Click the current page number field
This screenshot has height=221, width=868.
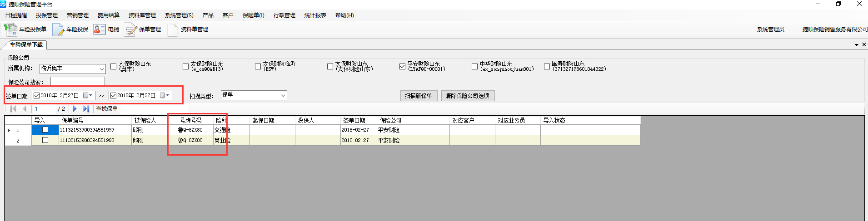click(x=44, y=109)
